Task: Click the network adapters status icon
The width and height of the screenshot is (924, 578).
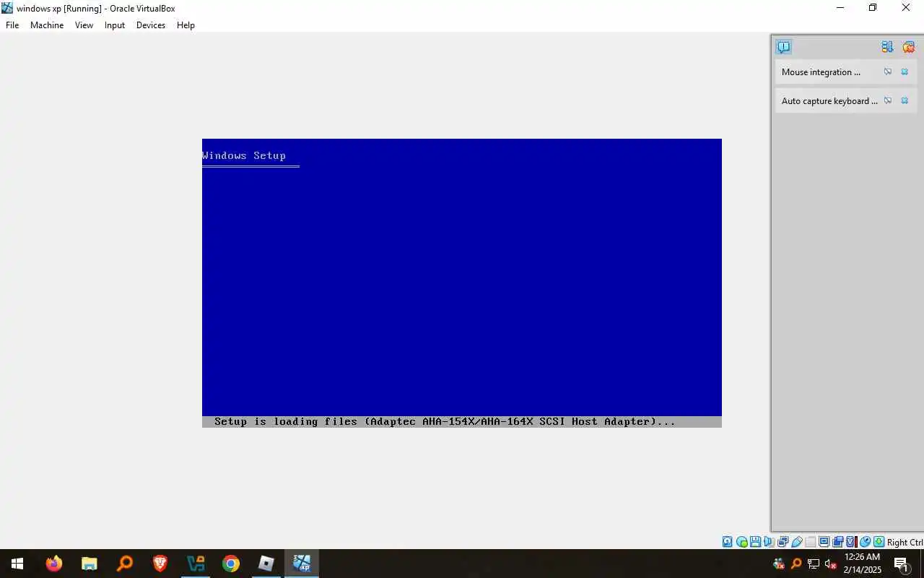Action: pyautogui.click(x=783, y=542)
